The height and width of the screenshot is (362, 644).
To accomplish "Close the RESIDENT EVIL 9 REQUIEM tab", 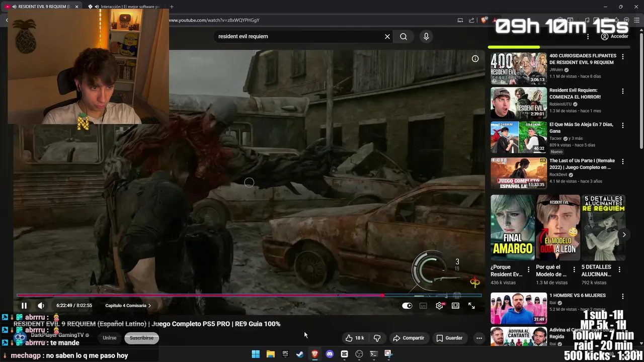I will tap(77, 7).
